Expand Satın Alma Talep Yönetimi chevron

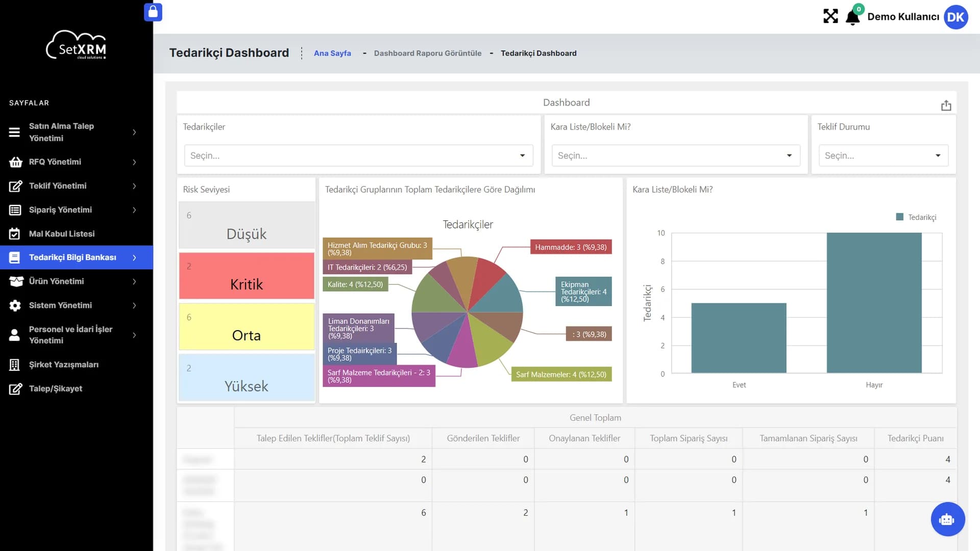(134, 132)
